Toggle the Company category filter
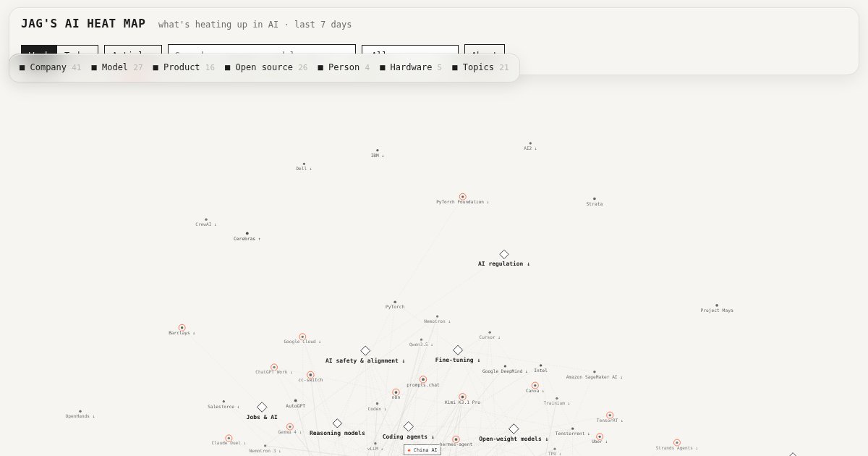The height and width of the screenshot is (456, 868). (50, 67)
